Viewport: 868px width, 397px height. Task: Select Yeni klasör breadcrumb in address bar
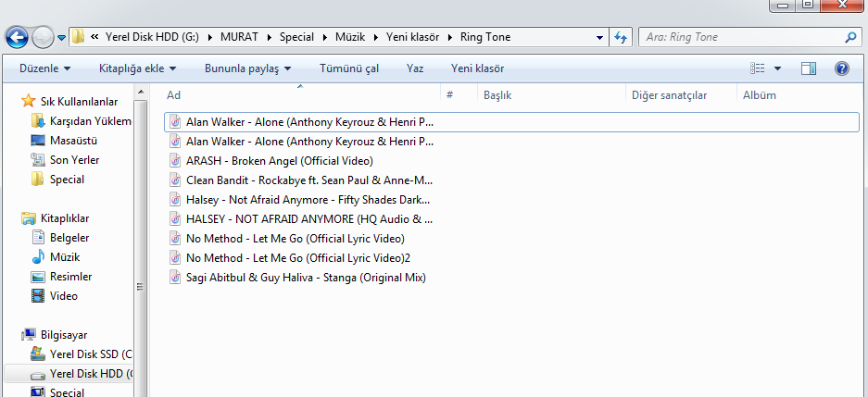[412, 37]
